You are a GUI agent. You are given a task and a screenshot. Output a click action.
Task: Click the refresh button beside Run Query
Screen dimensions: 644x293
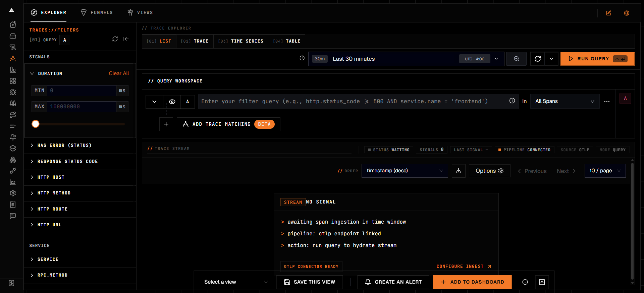(538, 59)
